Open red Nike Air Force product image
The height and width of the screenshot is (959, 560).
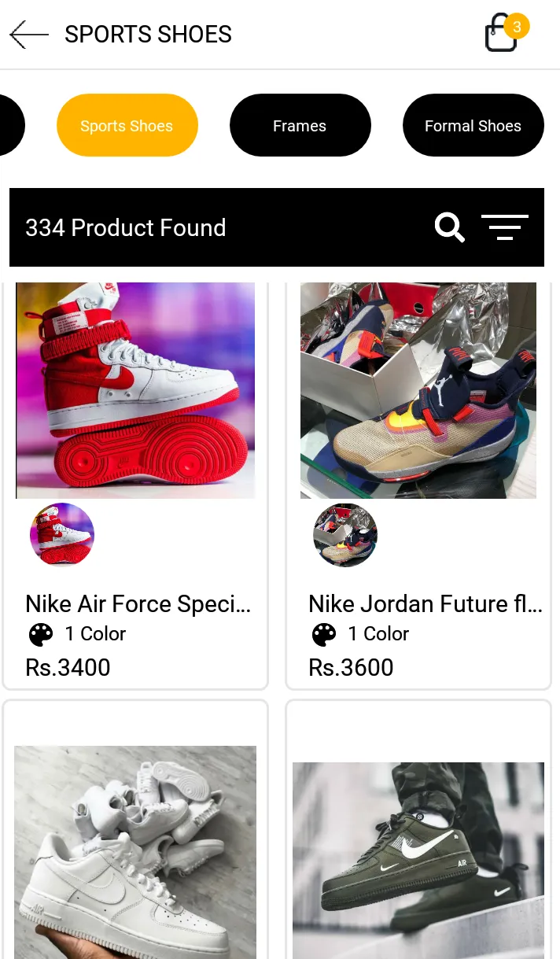(135, 390)
